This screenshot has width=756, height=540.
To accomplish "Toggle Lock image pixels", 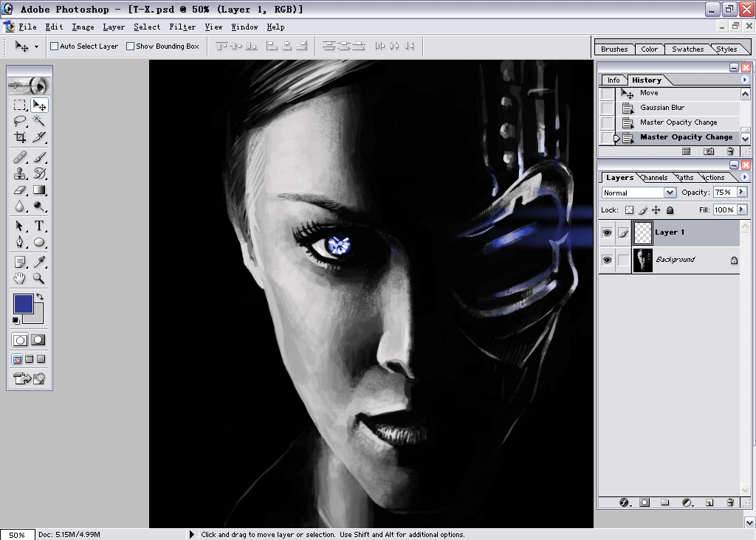I will coord(643,210).
